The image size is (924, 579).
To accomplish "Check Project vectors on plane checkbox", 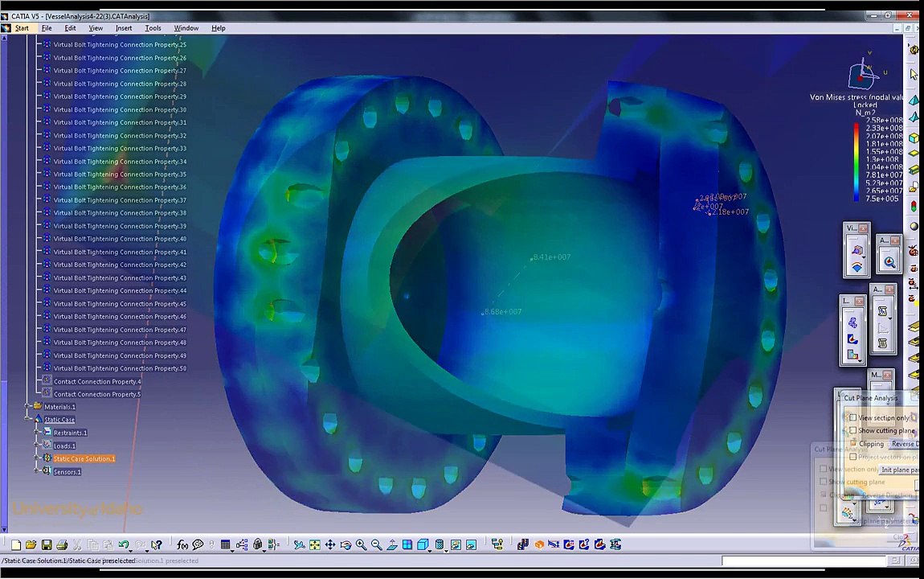I will point(852,456).
